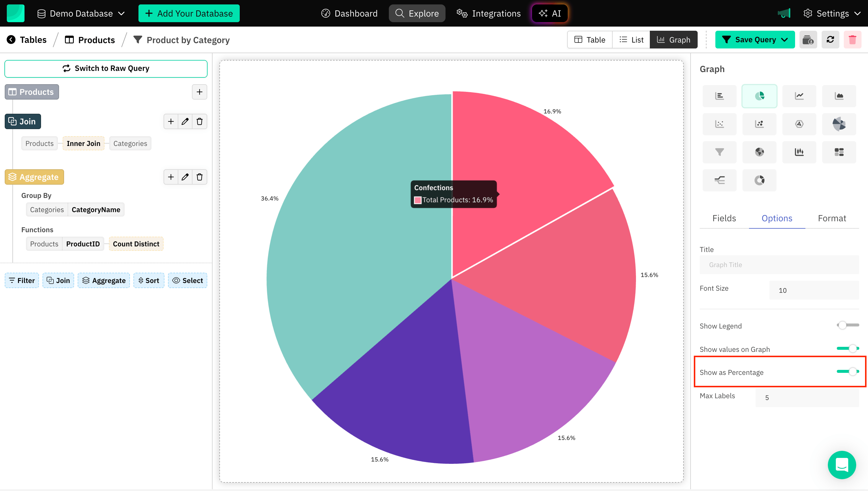
Task: Open the refresh query icon
Action: [x=830, y=40]
